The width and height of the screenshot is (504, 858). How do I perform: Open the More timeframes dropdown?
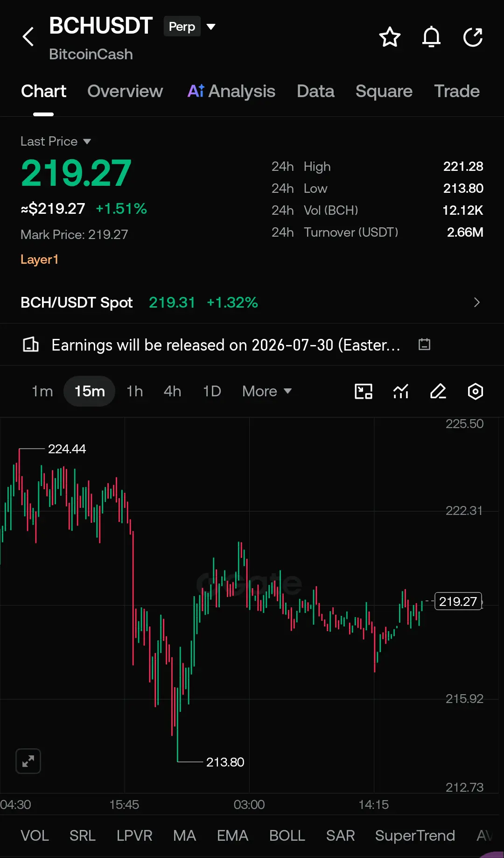(x=267, y=391)
